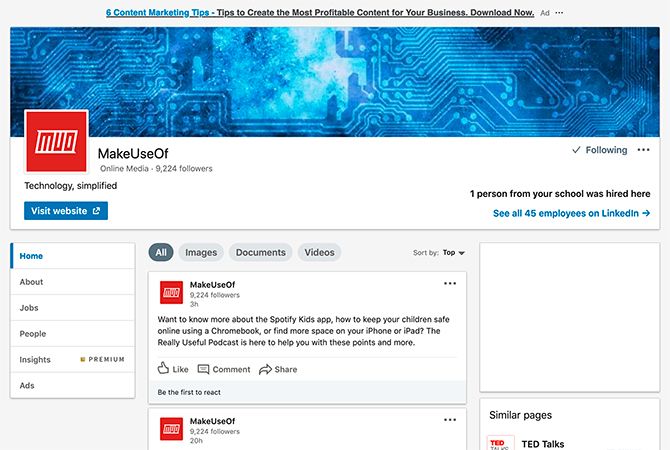Screen dimensions: 670x450
Task: Click MakeUseOf name on the 3h post
Action: point(212,285)
